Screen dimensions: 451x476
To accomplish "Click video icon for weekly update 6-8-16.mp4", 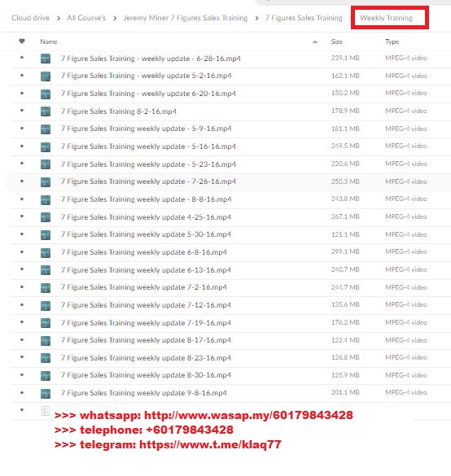I will pyautogui.click(x=46, y=252).
